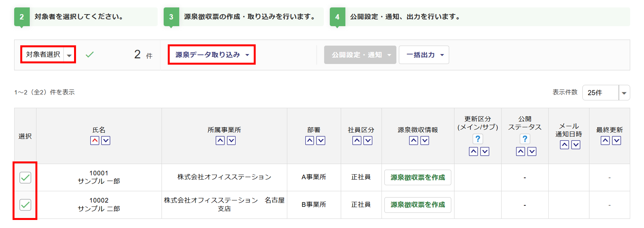Sort 源泉徴収情報 column ascending

tap(414, 141)
